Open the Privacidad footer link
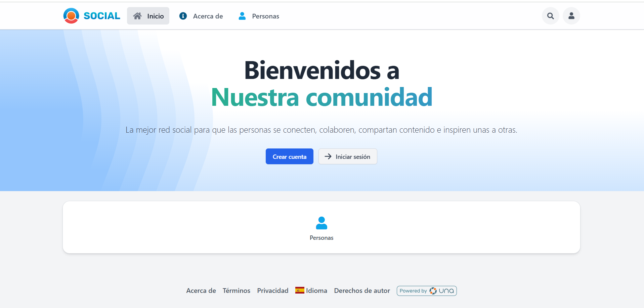Image resolution: width=644 pixels, height=308 pixels. (272, 291)
